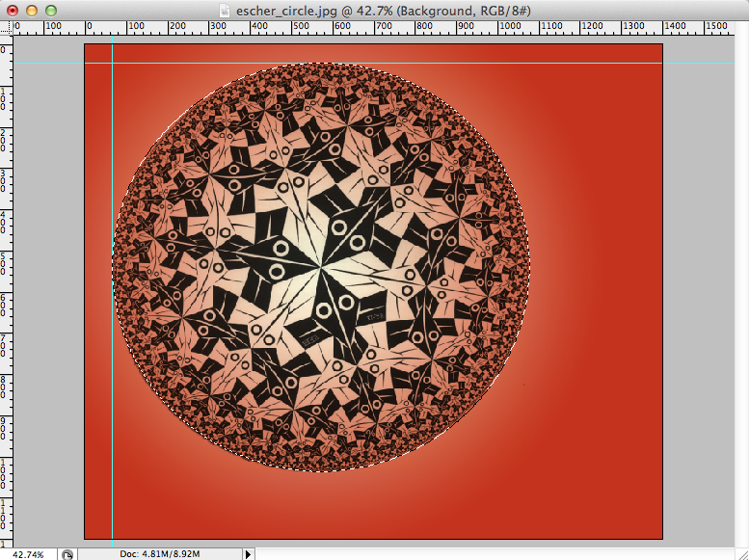Select the horizontal cyan guide line

click(x=373, y=63)
